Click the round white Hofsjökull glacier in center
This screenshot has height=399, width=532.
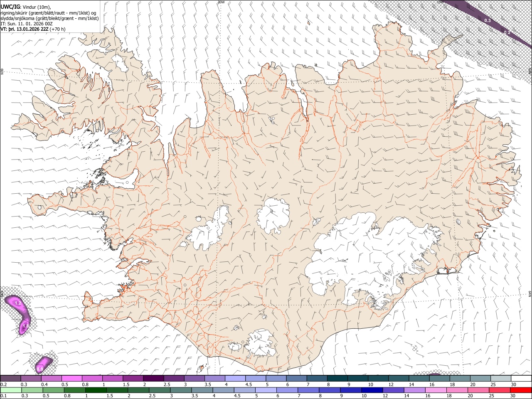[273, 215]
